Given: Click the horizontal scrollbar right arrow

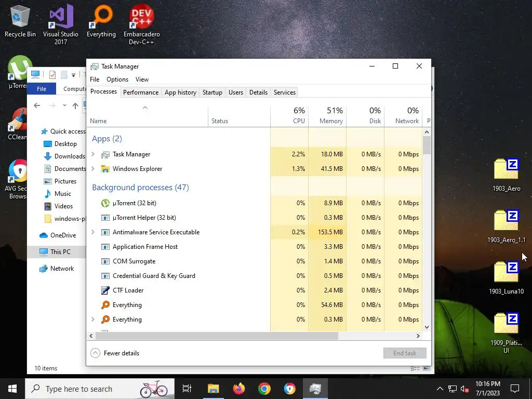Looking at the screenshot, I should (x=418, y=336).
